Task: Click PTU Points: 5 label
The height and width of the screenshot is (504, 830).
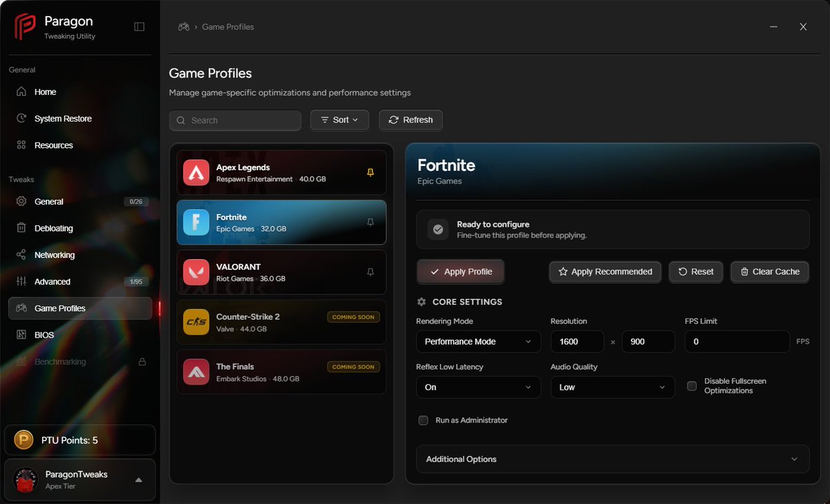Action: click(x=69, y=440)
